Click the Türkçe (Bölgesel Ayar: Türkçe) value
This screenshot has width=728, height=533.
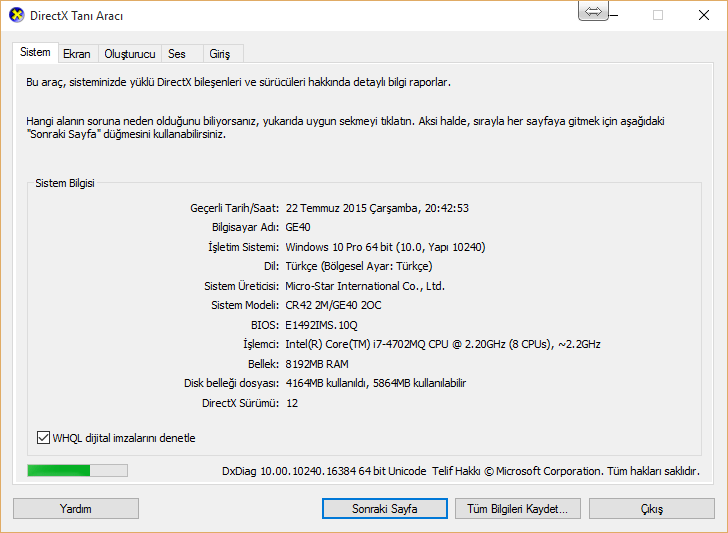click(359, 266)
